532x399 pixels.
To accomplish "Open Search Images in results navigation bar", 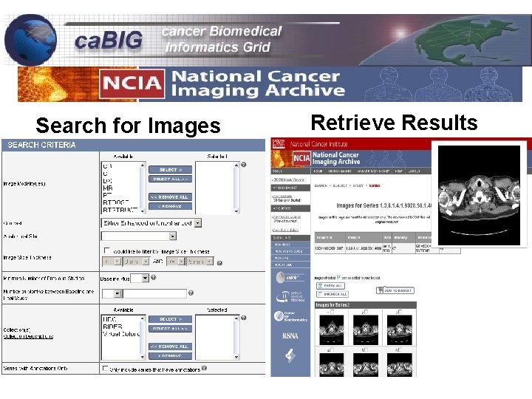I will pos(340,171).
